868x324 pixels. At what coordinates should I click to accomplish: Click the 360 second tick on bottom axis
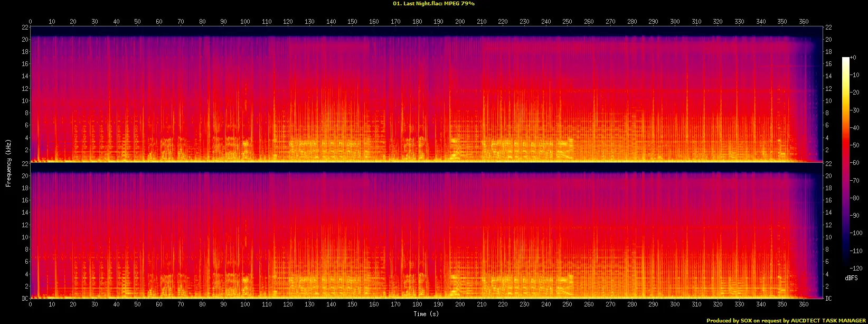coord(804,304)
